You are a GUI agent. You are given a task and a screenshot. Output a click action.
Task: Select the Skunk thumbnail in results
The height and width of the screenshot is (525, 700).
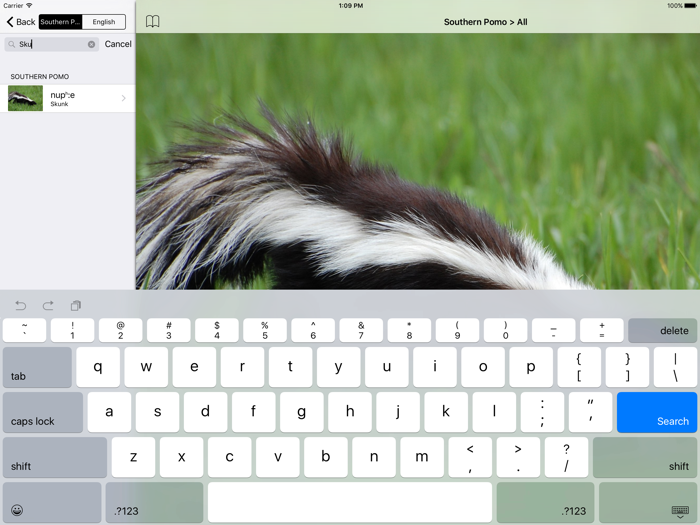click(26, 98)
